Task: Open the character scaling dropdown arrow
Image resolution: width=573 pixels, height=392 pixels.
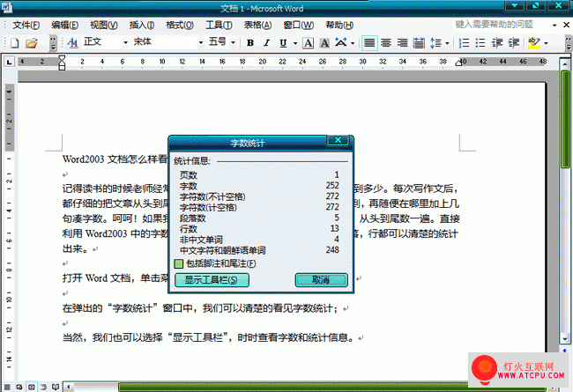Action: pos(353,43)
